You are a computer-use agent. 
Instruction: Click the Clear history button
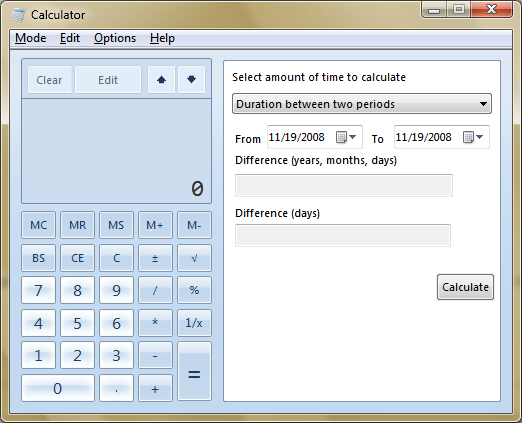[49, 79]
